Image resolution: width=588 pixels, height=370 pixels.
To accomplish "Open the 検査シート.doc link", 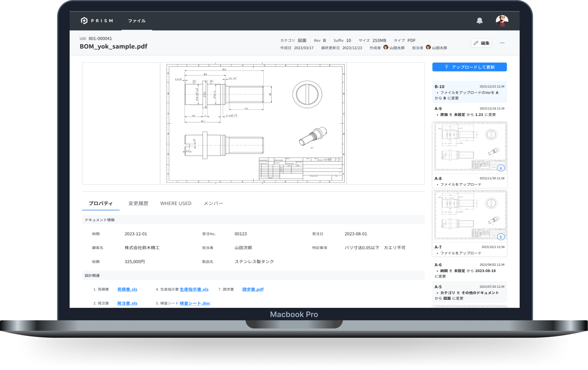I will click(195, 303).
